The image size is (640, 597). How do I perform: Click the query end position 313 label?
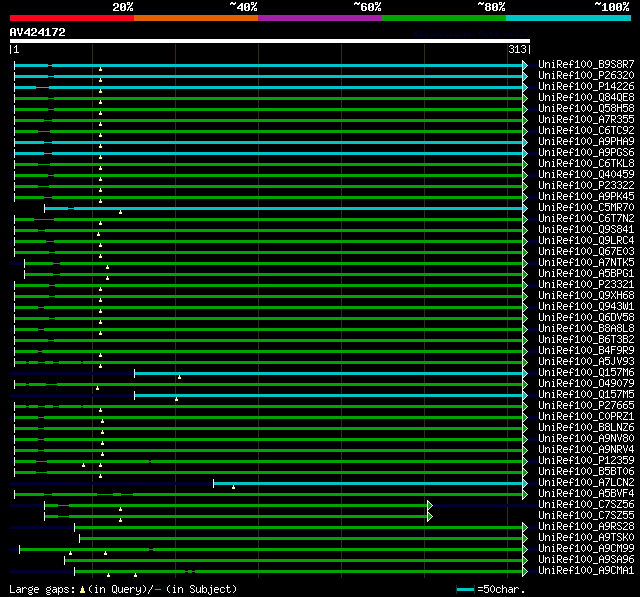coord(517,49)
